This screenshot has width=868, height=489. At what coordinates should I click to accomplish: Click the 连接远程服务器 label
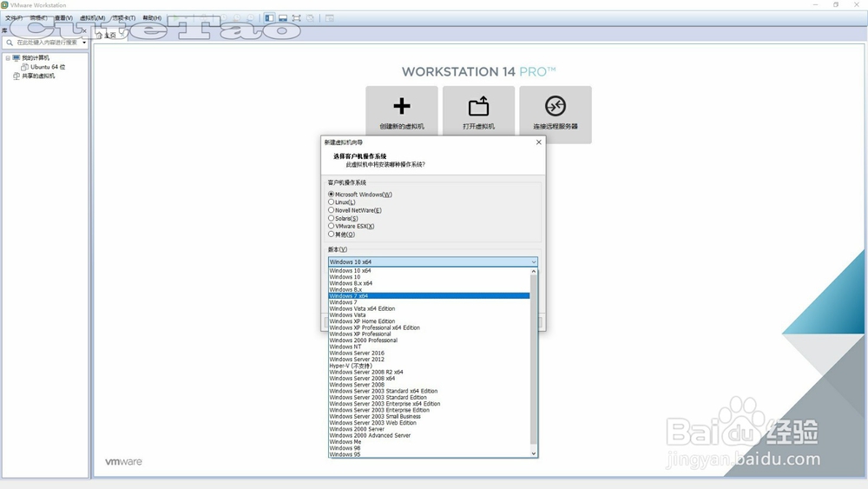556,126
